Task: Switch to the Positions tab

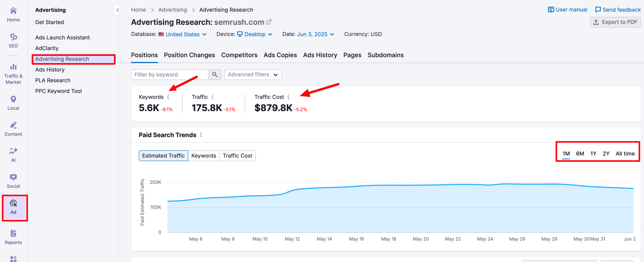Action: 144,55
